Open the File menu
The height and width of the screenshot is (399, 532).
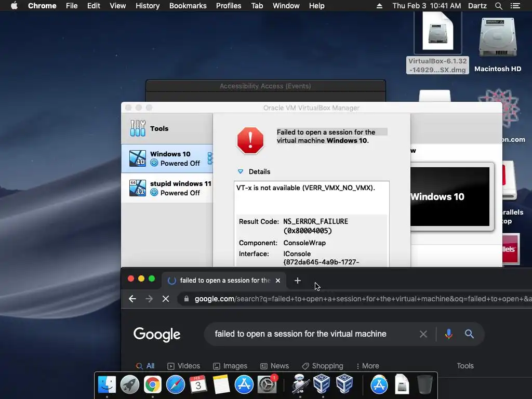72,6
